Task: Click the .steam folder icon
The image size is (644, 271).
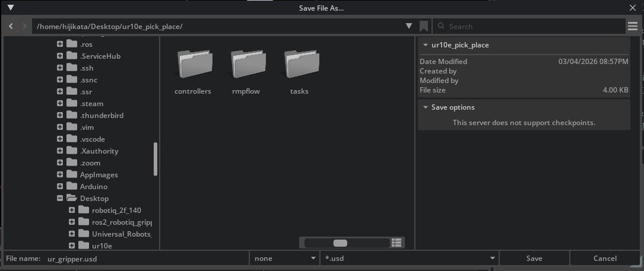Action: [x=72, y=103]
